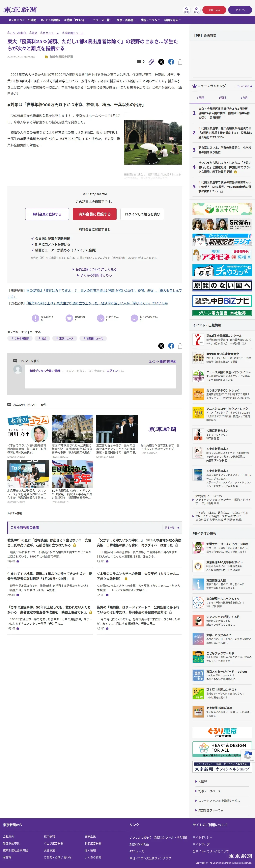Open the settings gear in header
The width and height of the screenshot is (255, 868).
(x=196, y=10)
